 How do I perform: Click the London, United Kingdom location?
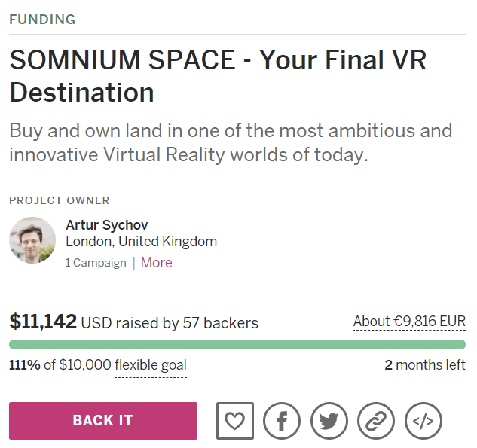tap(141, 242)
